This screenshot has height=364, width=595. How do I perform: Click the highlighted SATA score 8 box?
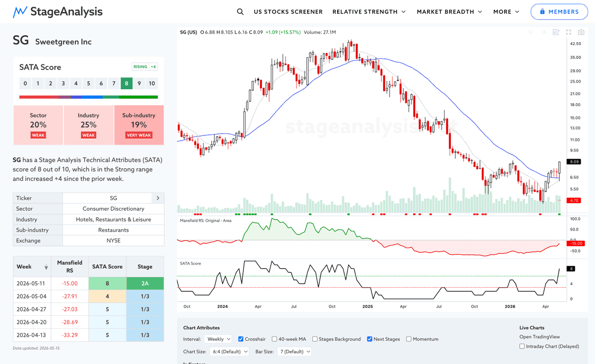pos(126,83)
